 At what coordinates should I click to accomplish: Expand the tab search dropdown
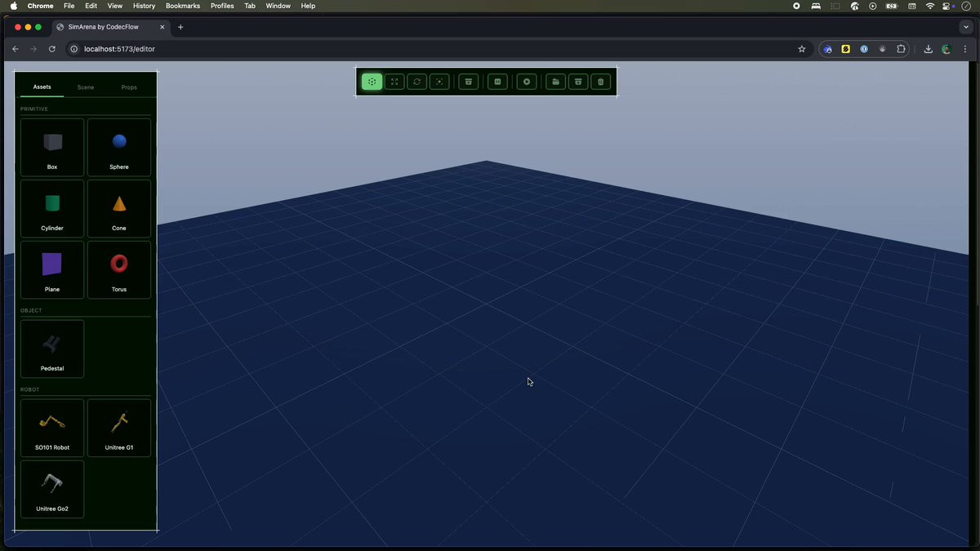click(966, 27)
